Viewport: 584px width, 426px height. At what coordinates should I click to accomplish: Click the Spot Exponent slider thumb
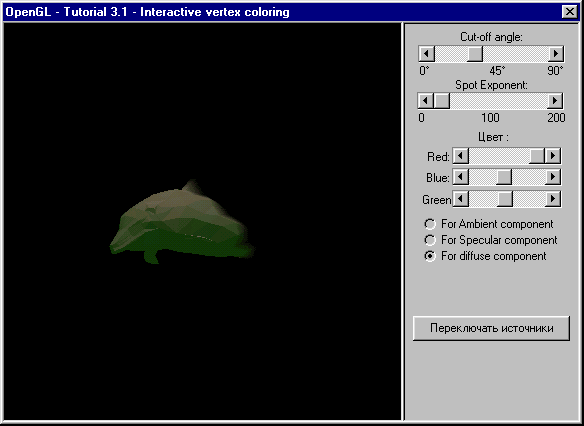click(441, 101)
